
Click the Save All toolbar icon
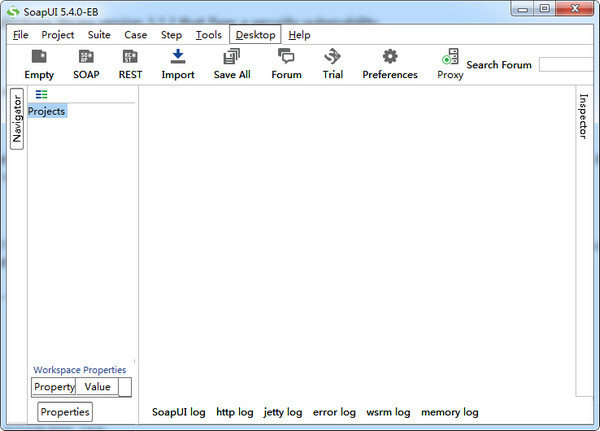pos(232,56)
